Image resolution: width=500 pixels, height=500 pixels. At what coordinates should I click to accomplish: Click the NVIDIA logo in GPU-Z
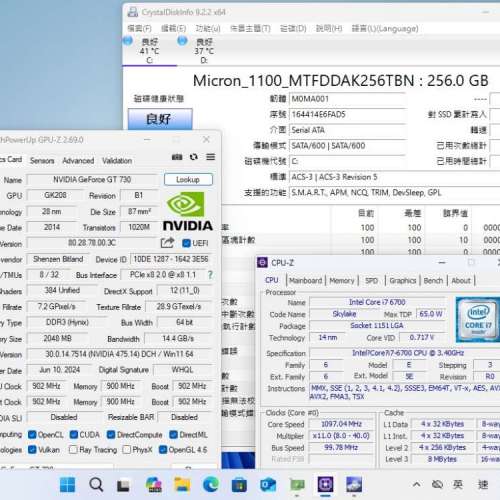click(x=188, y=211)
